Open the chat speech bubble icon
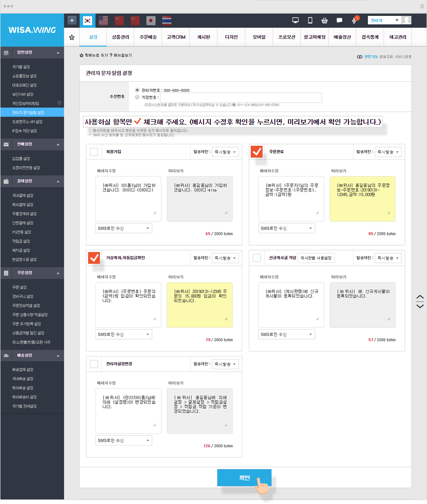 (x=339, y=20)
